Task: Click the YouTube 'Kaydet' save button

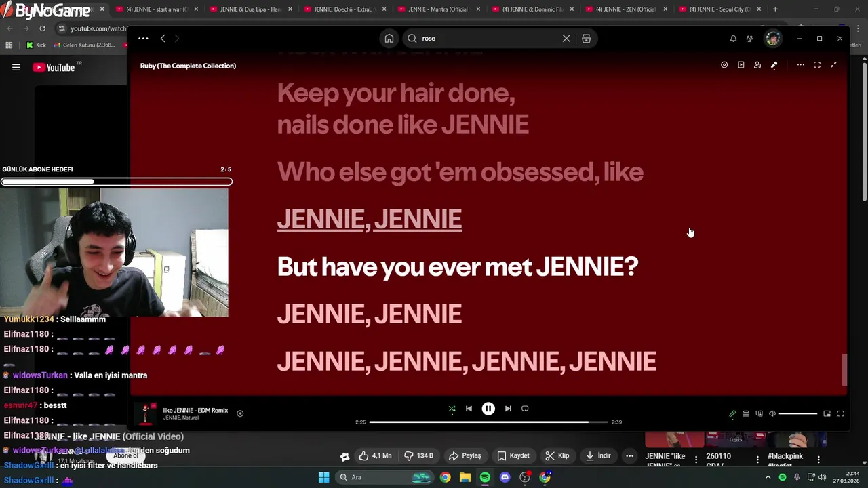Action: [513, 456]
